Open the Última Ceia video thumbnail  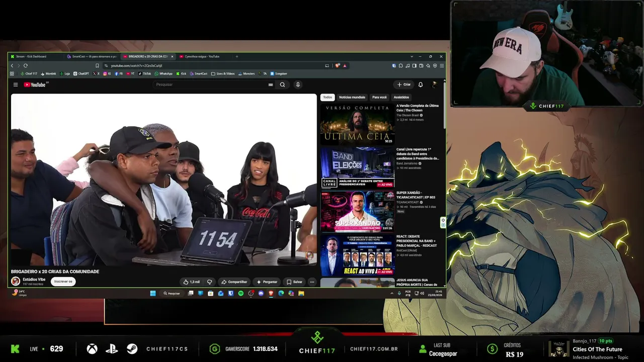[x=357, y=124]
